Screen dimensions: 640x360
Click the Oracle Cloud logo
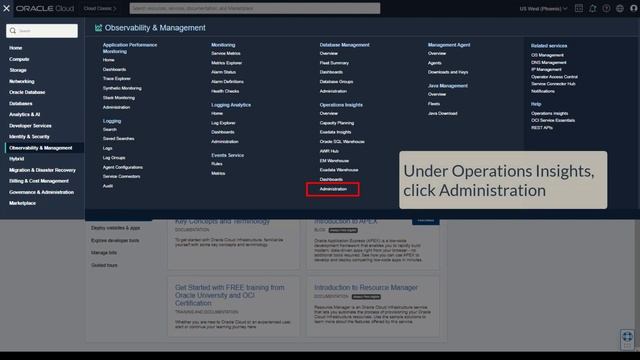tap(45, 8)
